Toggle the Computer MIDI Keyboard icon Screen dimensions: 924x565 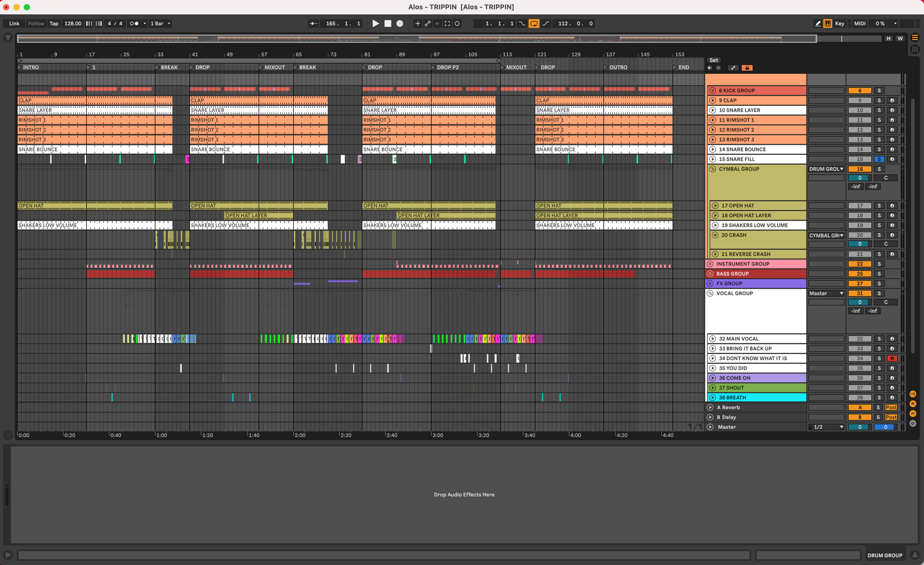point(827,24)
